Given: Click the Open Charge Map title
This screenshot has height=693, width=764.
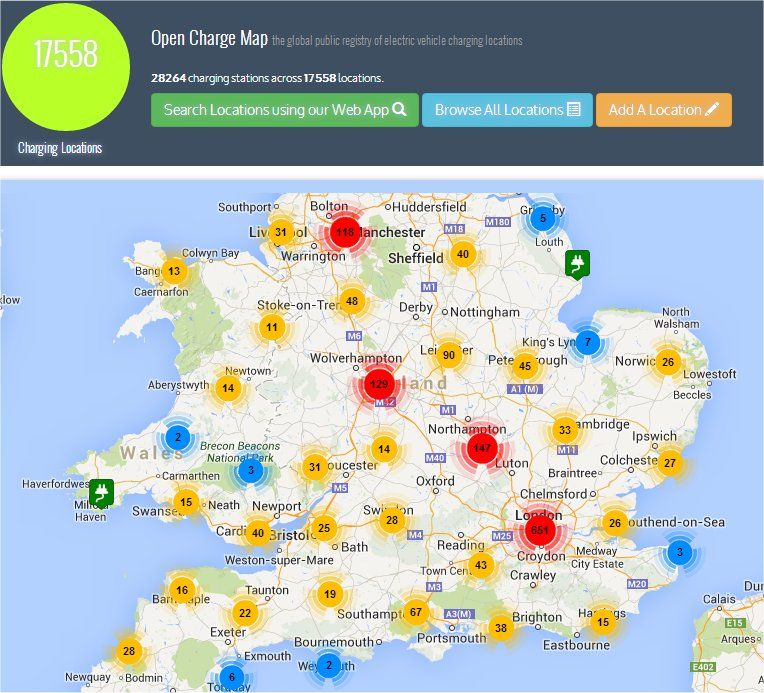Looking at the screenshot, I should tap(210, 38).
